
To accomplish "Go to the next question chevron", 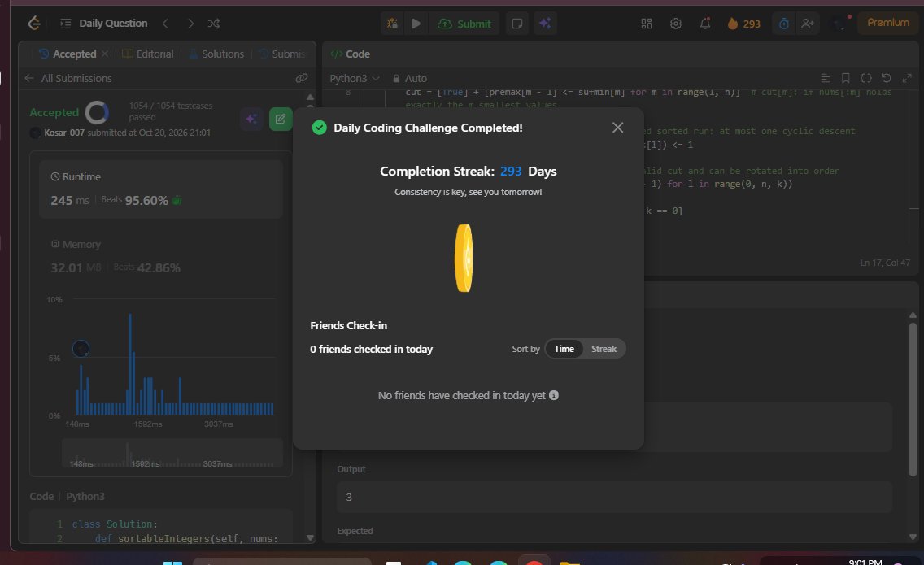I will click(x=190, y=24).
